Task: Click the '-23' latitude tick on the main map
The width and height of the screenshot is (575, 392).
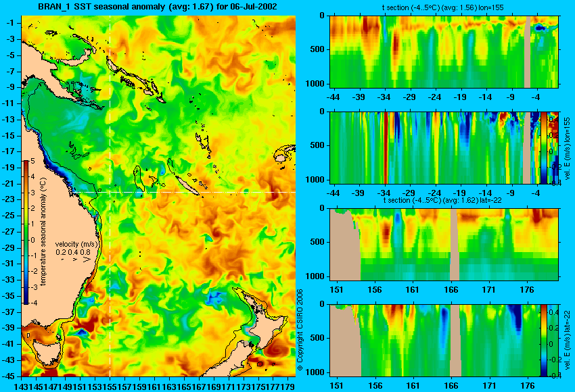Action: pos(9,199)
